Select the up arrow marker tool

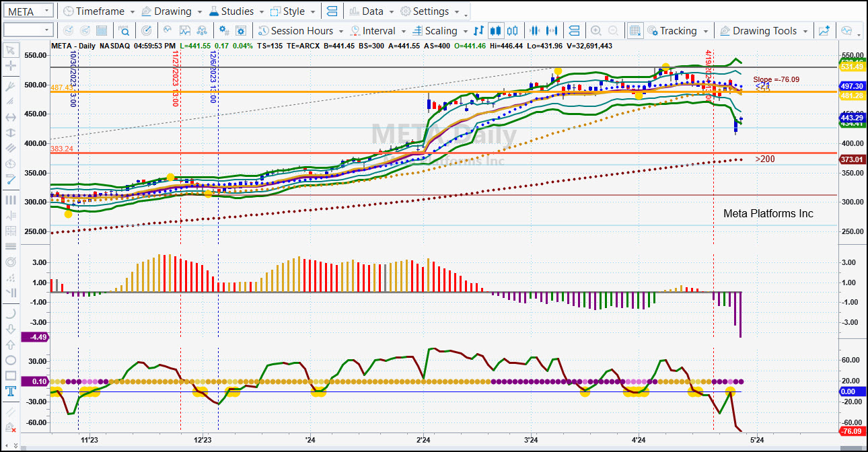pos(10,344)
